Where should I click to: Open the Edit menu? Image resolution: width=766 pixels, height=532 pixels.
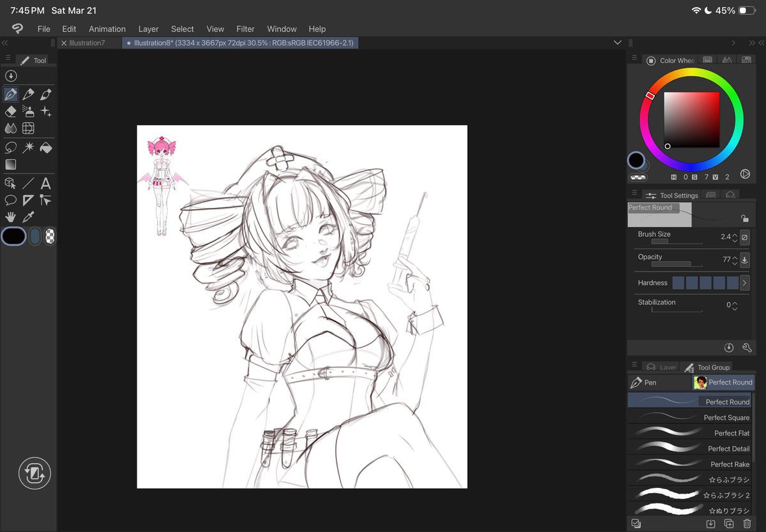pos(69,29)
